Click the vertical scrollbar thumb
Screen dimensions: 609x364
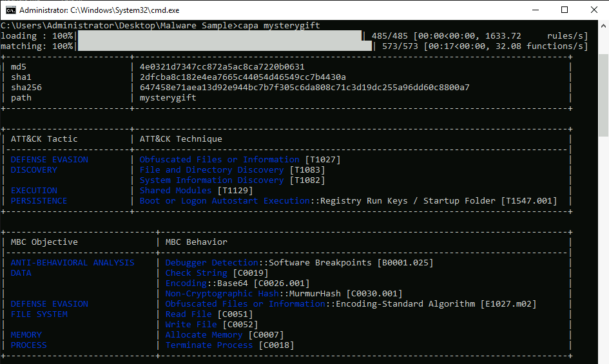coord(603,95)
